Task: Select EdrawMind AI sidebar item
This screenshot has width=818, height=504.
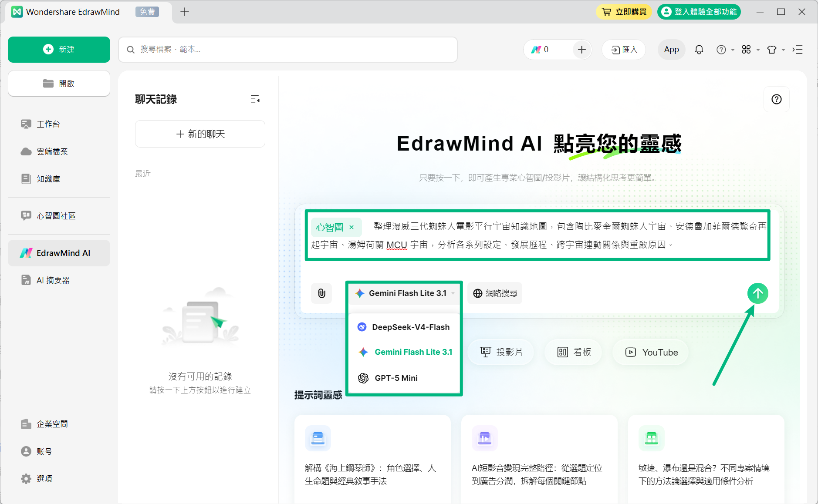Action: pyautogui.click(x=59, y=253)
